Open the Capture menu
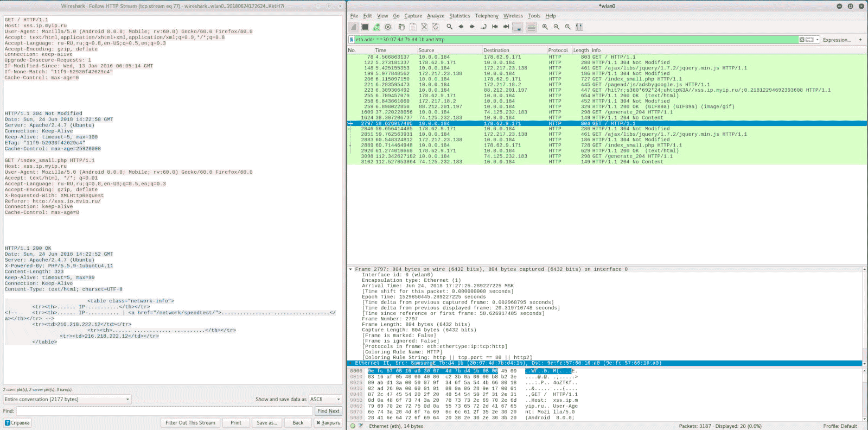This screenshot has width=868, height=430. pyautogui.click(x=413, y=16)
